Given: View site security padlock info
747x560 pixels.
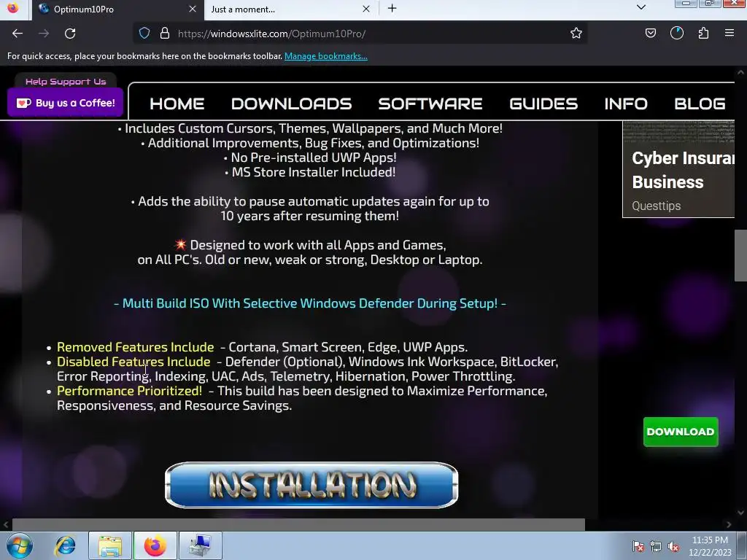Looking at the screenshot, I should coord(164,34).
